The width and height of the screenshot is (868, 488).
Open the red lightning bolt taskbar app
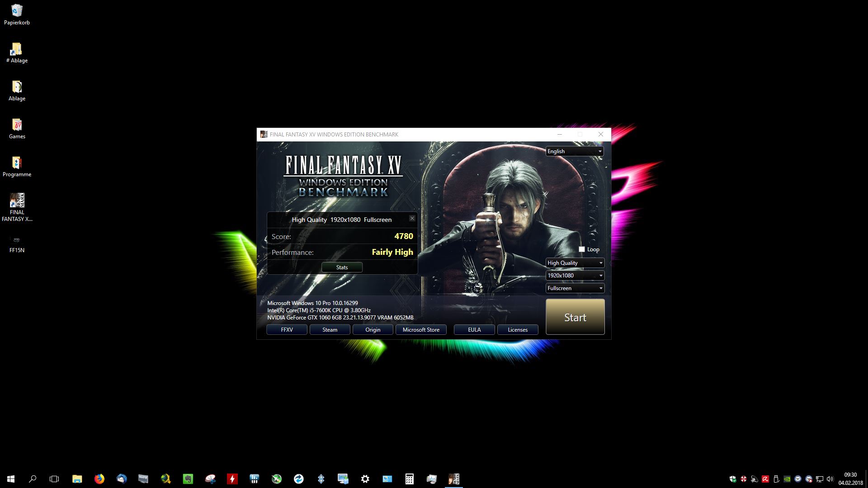pyautogui.click(x=232, y=479)
